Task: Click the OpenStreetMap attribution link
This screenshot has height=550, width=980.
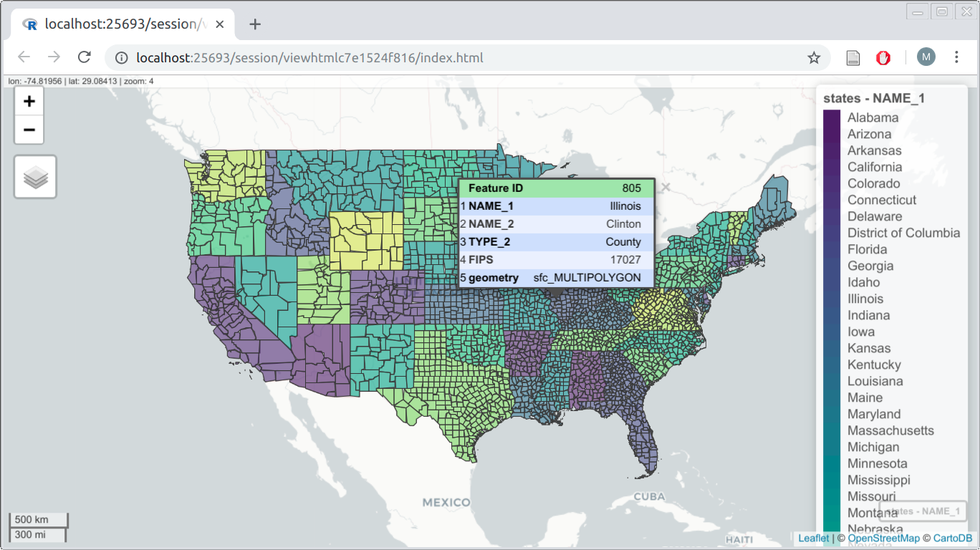Action: [884, 538]
